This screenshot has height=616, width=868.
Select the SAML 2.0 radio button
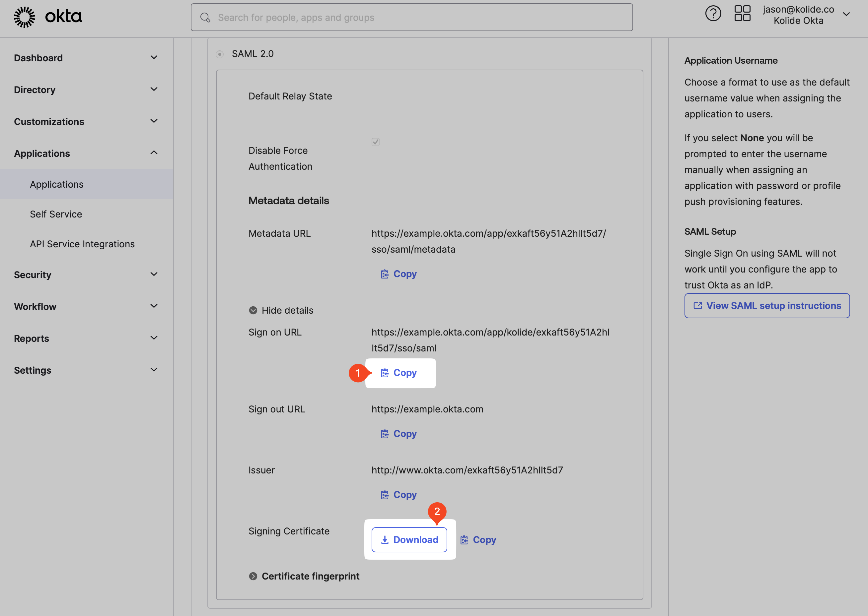(x=220, y=54)
